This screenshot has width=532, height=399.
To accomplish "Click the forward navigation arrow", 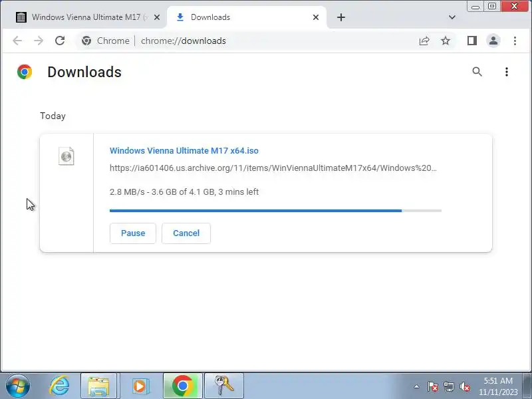I will click(39, 41).
